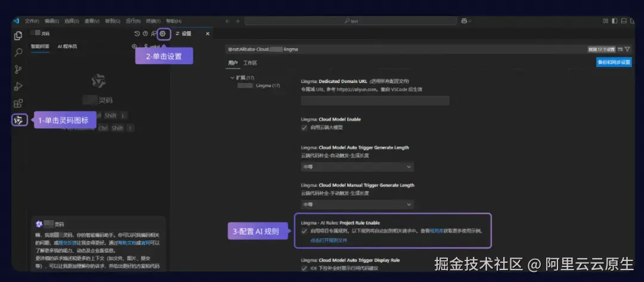This screenshot has width=644, height=282.
Task: Open the 帮助(H) menu
Action: pyautogui.click(x=174, y=21)
